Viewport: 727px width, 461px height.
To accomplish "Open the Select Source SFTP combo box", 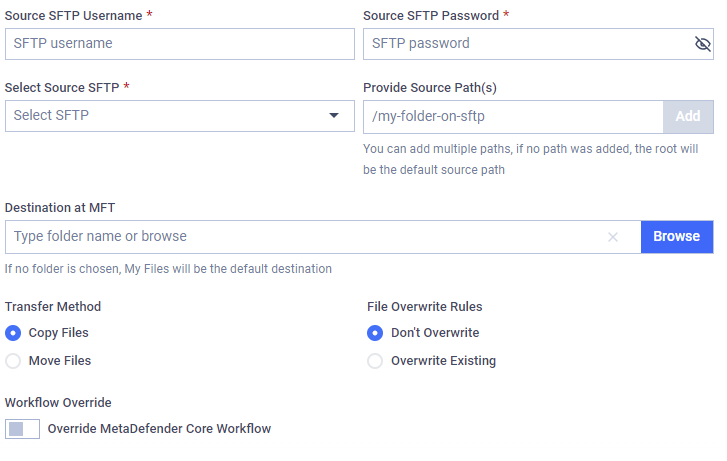I will point(180,116).
